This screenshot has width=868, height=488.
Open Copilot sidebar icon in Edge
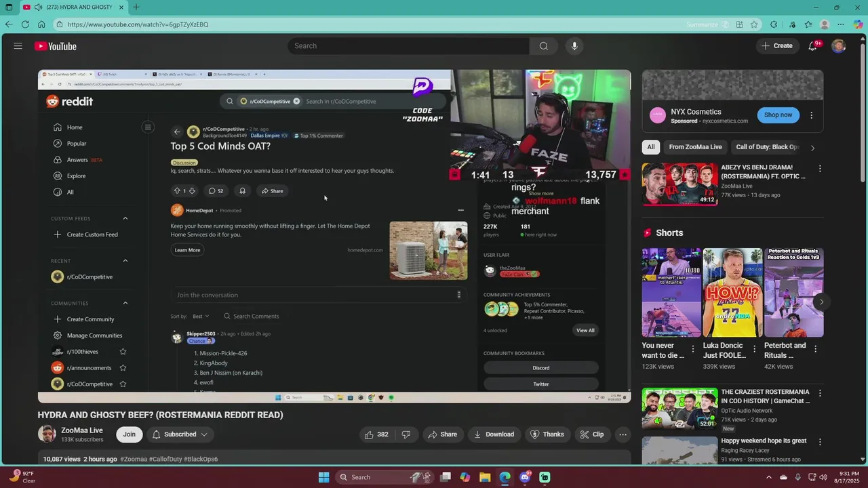[858, 24]
